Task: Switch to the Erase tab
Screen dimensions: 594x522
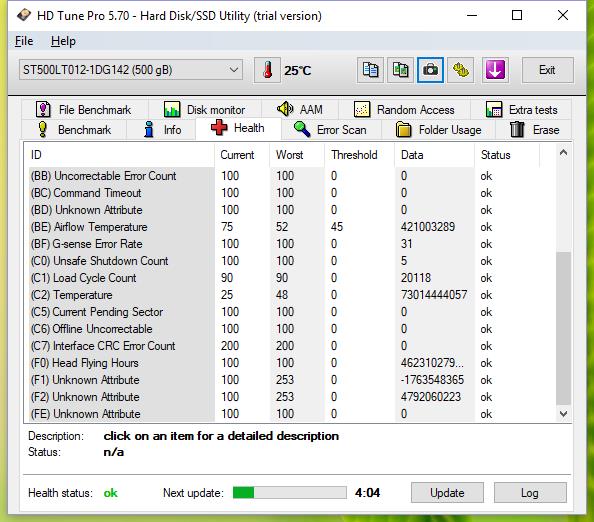Action: click(x=534, y=130)
